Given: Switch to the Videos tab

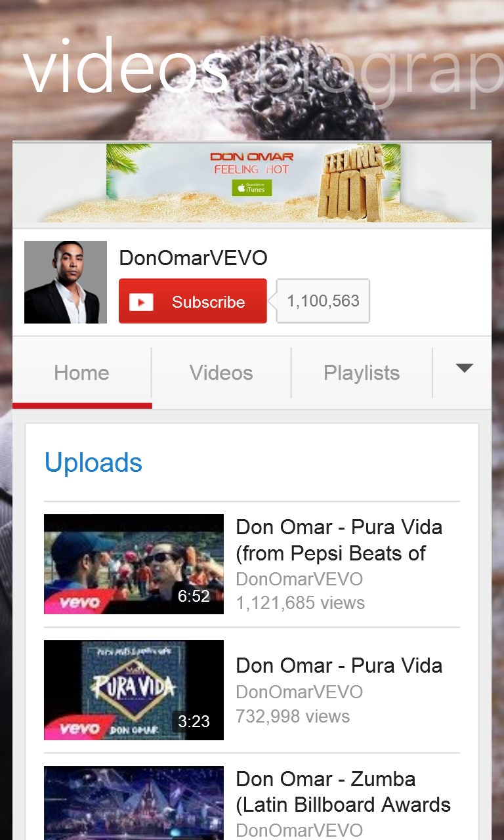Looking at the screenshot, I should [221, 373].
